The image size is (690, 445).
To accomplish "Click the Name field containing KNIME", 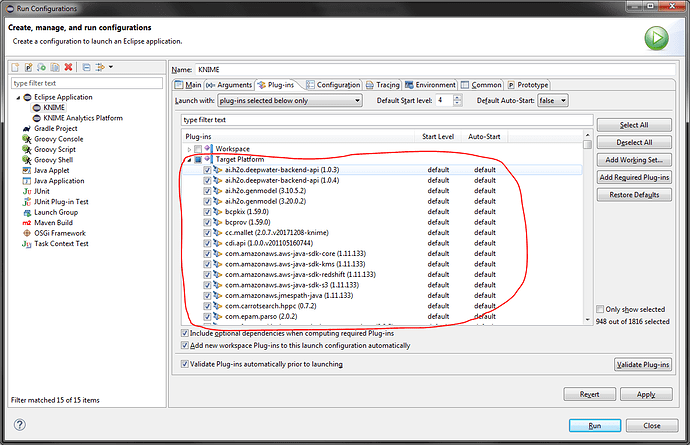I will tap(435, 70).
